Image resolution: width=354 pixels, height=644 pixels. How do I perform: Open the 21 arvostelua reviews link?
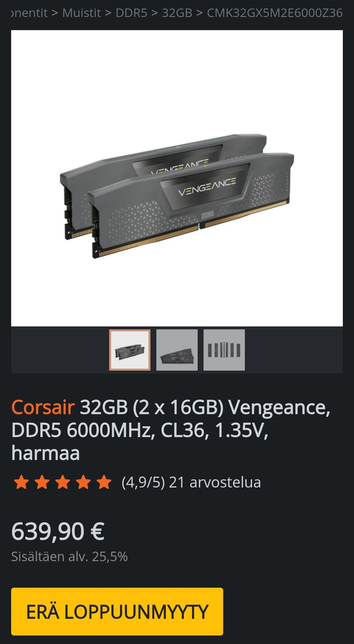click(215, 482)
